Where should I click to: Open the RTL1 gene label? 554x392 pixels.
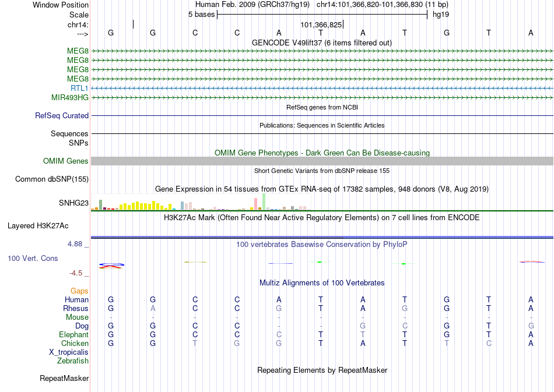click(x=79, y=88)
